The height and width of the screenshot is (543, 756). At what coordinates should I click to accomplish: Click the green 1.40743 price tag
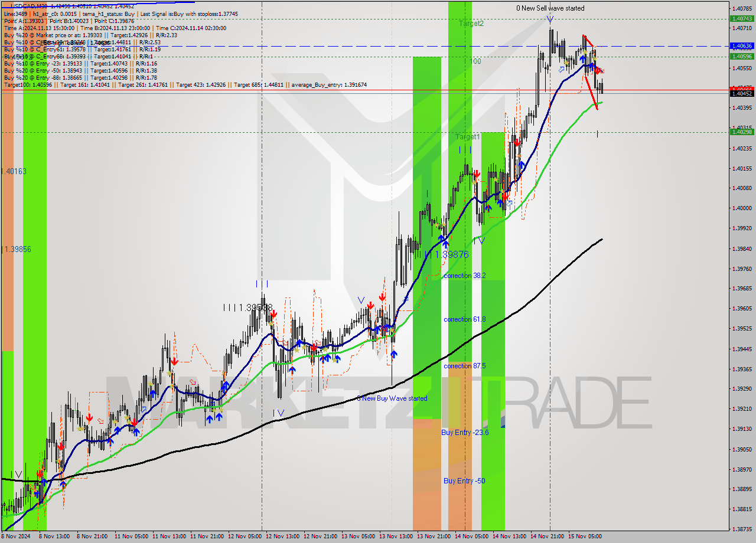742,19
